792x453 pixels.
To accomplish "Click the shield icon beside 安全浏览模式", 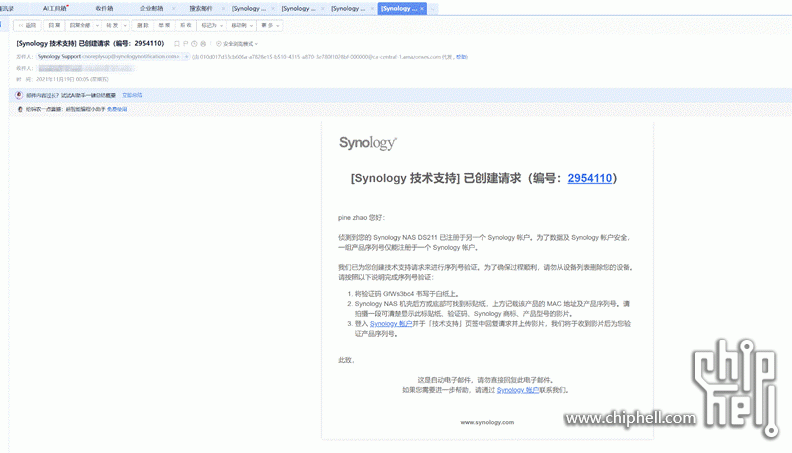I will (219, 44).
